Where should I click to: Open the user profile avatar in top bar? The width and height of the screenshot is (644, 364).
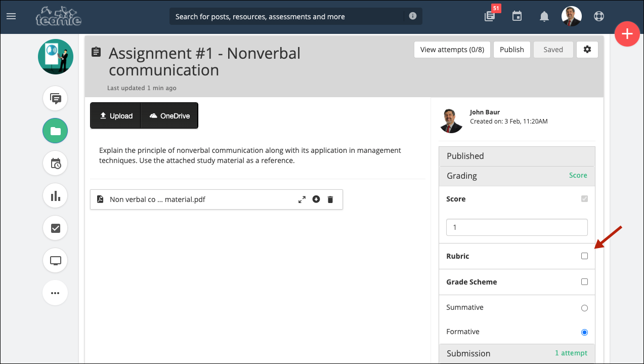click(572, 16)
